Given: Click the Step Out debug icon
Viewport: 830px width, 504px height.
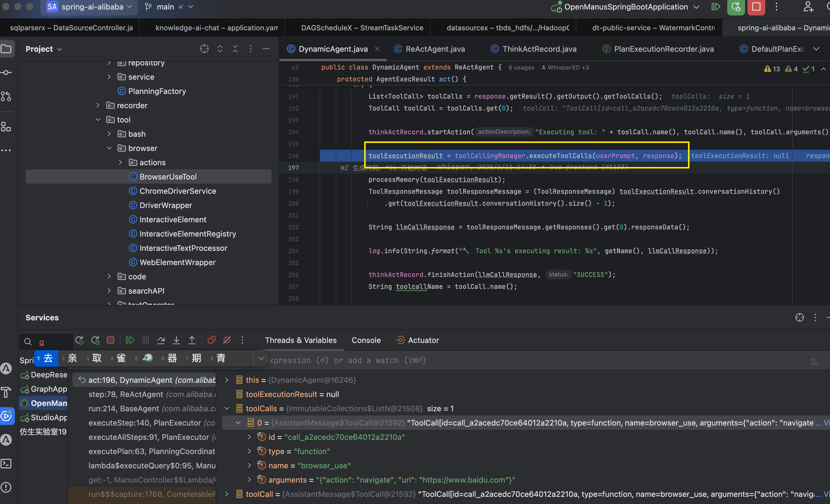Looking at the screenshot, I should (192, 340).
